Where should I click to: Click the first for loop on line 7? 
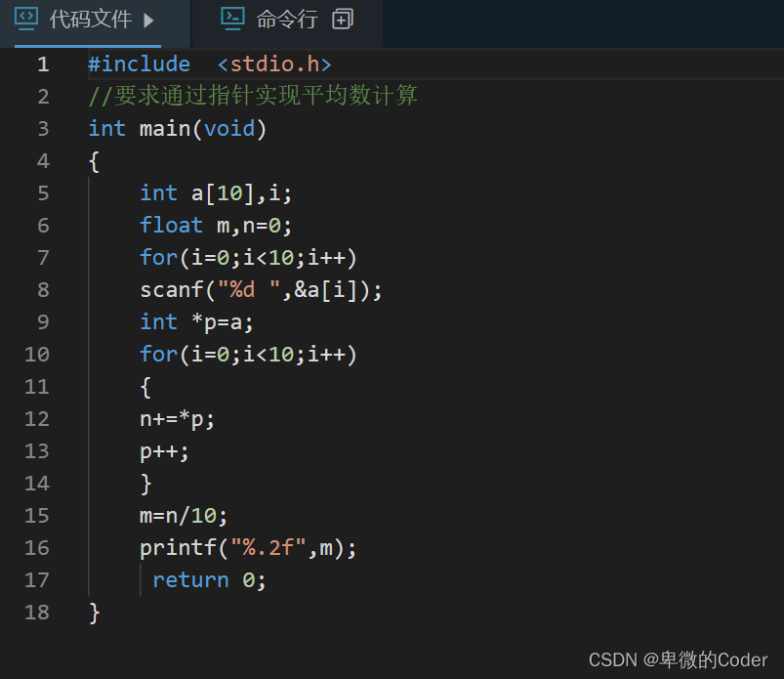(x=248, y=258)
